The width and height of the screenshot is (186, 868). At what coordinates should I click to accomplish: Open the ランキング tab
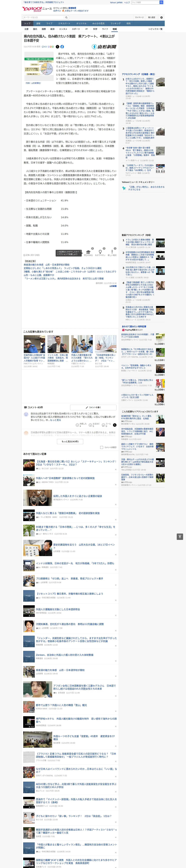tap(115, 24)
